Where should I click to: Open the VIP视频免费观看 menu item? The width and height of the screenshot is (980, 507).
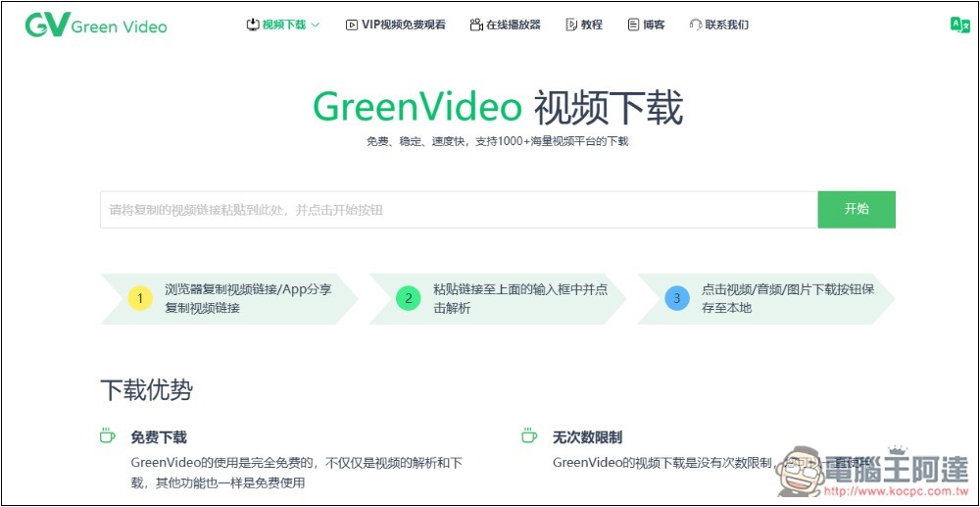pyautogui.click(x=403, y=25)
